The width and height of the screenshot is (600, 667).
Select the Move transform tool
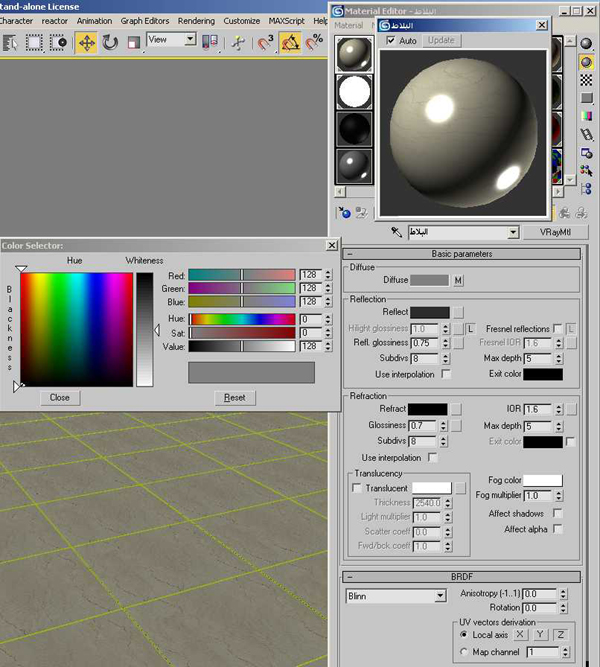click(87, 42)
